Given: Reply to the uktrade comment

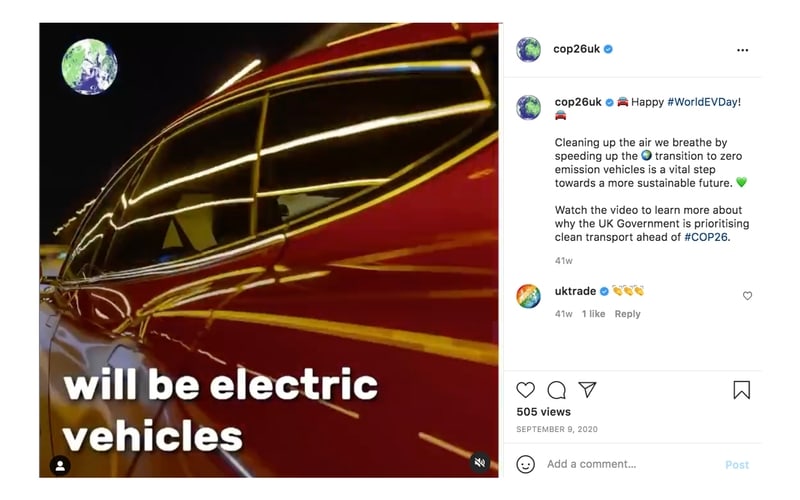Looking at the screenshot, I should coord(627,314).
